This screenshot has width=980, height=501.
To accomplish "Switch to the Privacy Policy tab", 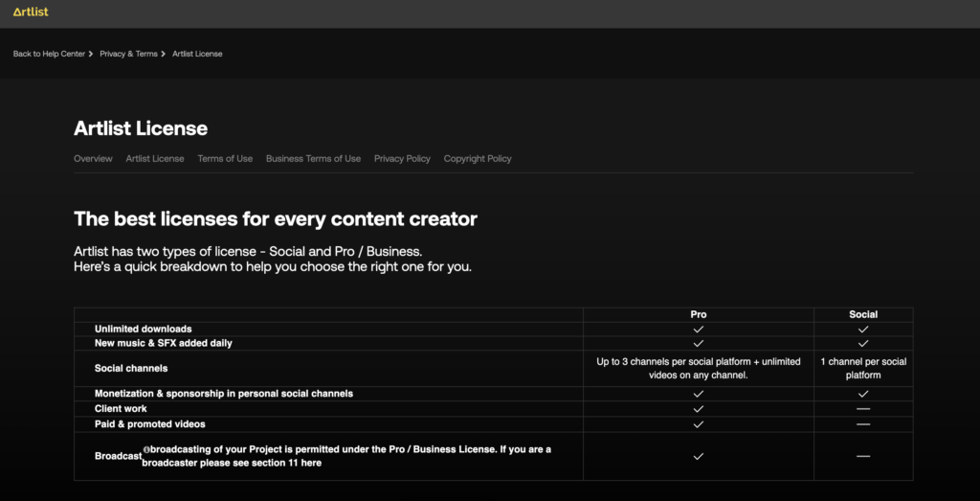I will 403,159.
